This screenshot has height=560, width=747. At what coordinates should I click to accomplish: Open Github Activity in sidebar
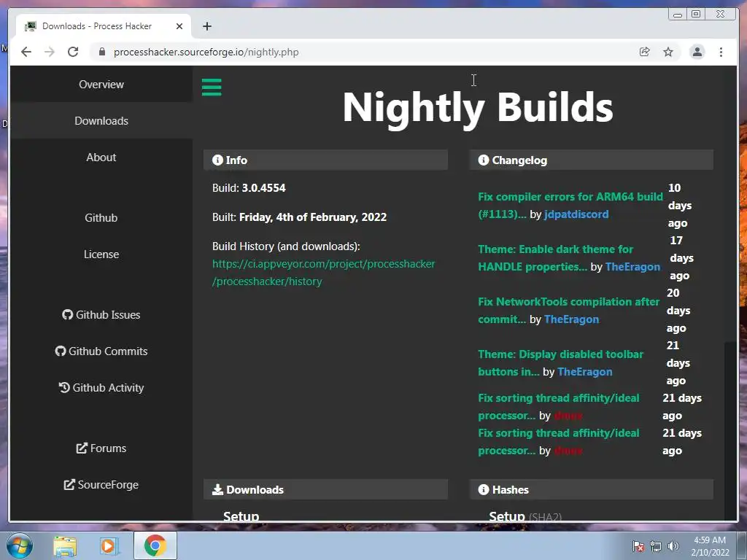coord(101,388)
